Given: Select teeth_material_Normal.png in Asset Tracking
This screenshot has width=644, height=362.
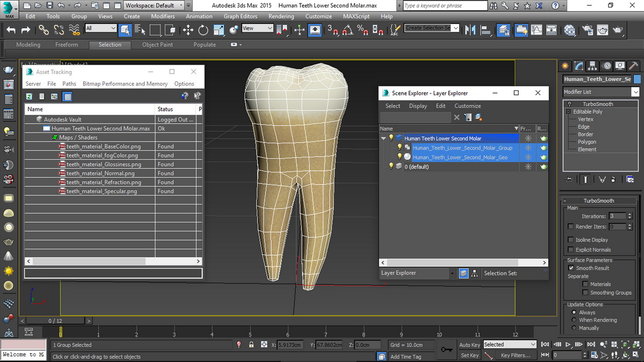Looking at the screenshot, I should point(100,173).
